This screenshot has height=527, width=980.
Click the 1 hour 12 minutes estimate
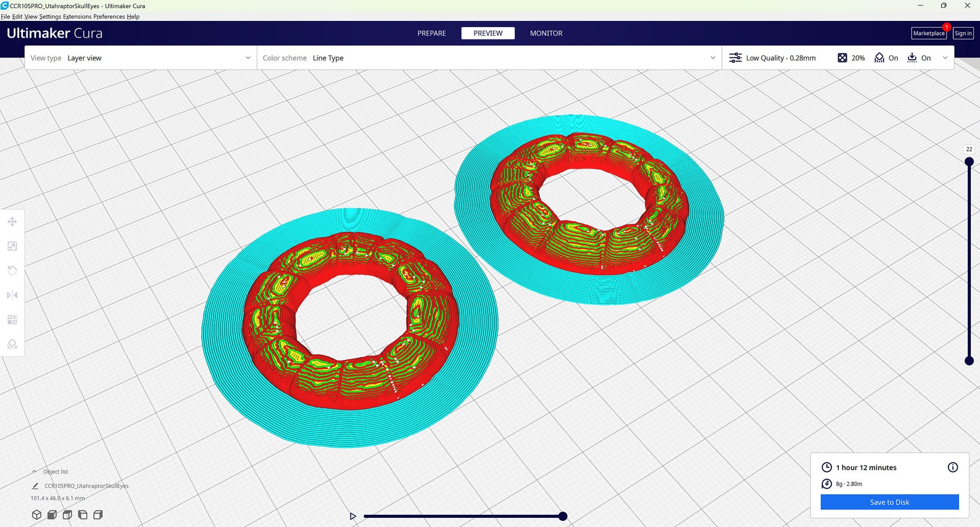tap(866, 468)
